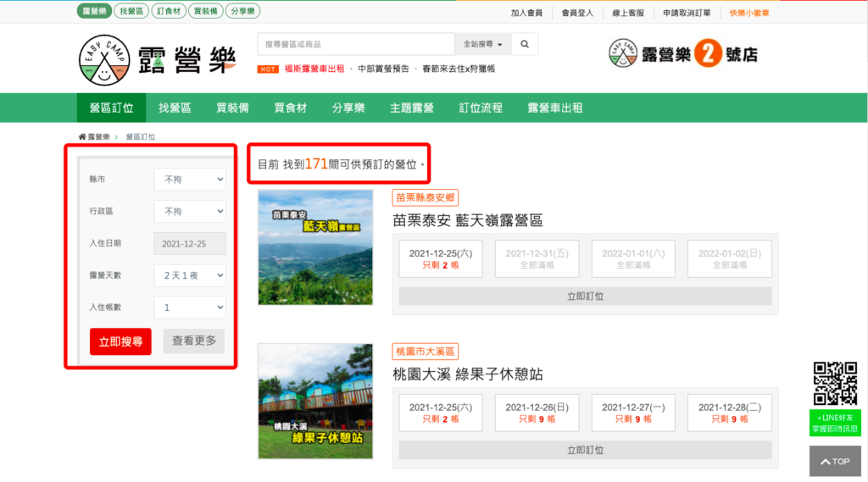Open the 露營車出租 menu item
Viewport: 868px width, 482px height.
click(x=555, y=108)
